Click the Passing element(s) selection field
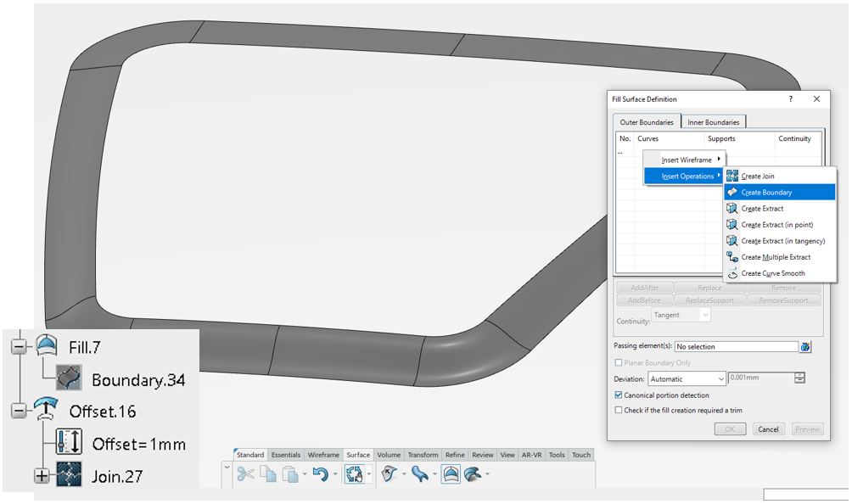The width and height of the screenshot is (852, 504). click(735, 346)
